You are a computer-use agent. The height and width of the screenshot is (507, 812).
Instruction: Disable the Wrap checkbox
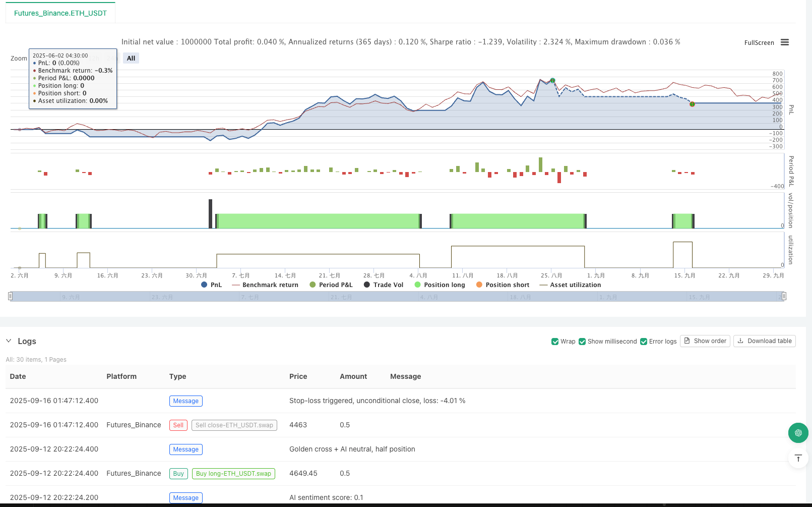click(554, 342)
